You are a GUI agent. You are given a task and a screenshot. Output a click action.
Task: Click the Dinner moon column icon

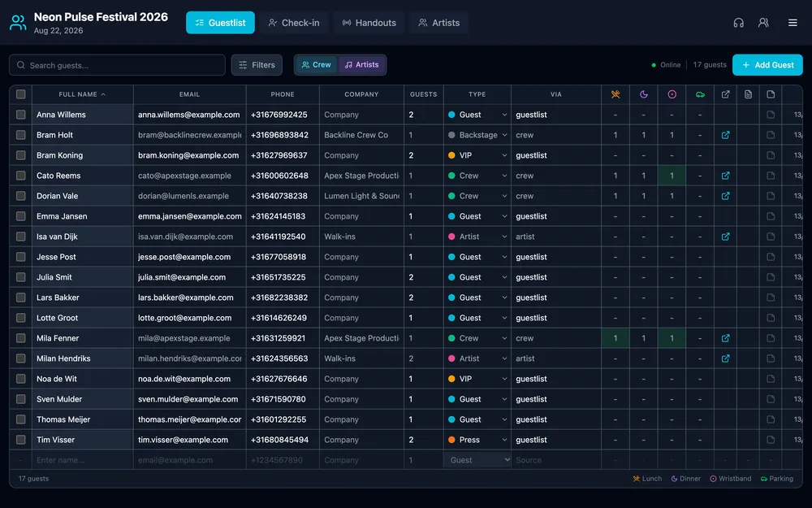pos(644,94)
